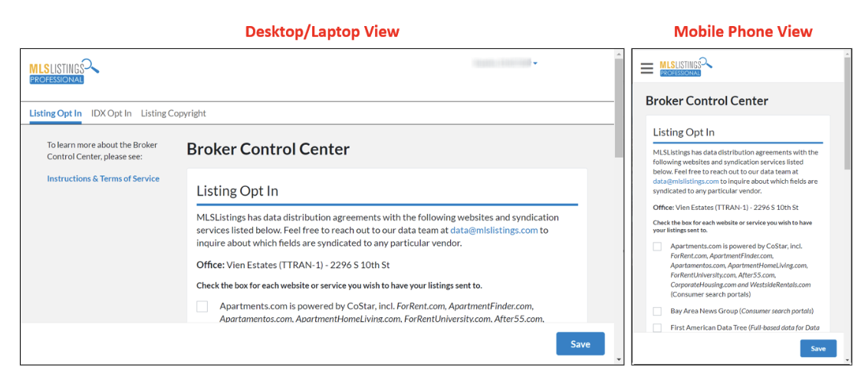Click the mobile view vertical scrollbar thumb
The height and width of the screenshot is (377, 868).
click(847, 113)
